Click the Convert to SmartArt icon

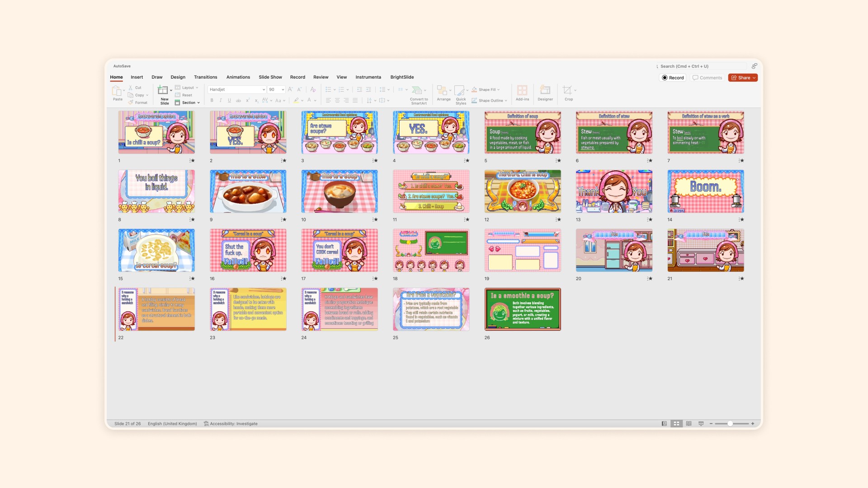pyautogui.click(x=417, y=90)
